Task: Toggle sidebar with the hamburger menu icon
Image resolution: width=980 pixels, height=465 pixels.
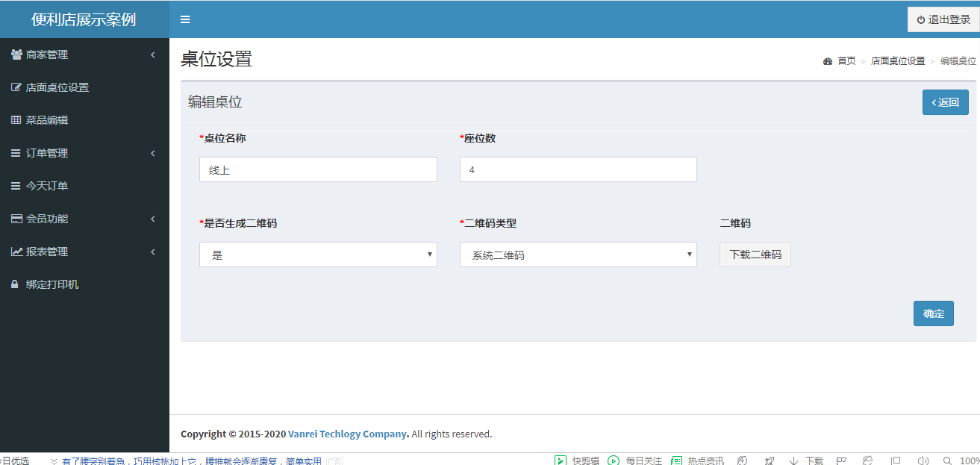Action: pyautogui.click(x=185, y=19)
